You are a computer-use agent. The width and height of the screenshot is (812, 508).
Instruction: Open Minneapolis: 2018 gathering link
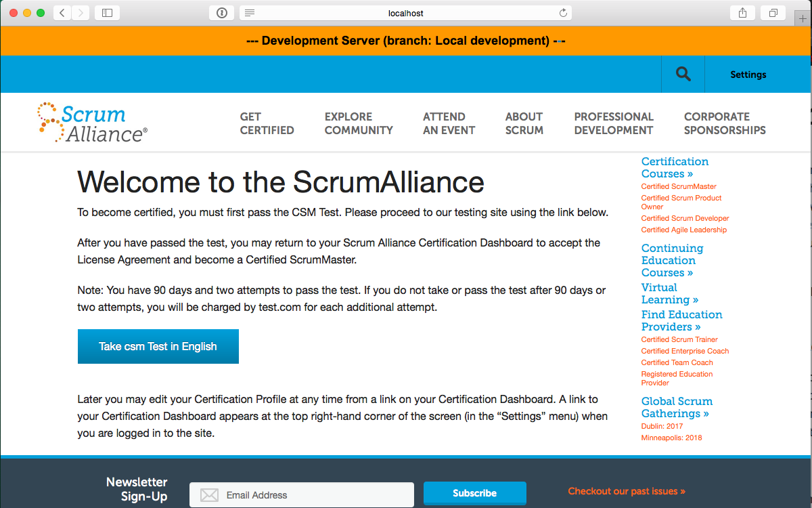[x=672, y=438]
